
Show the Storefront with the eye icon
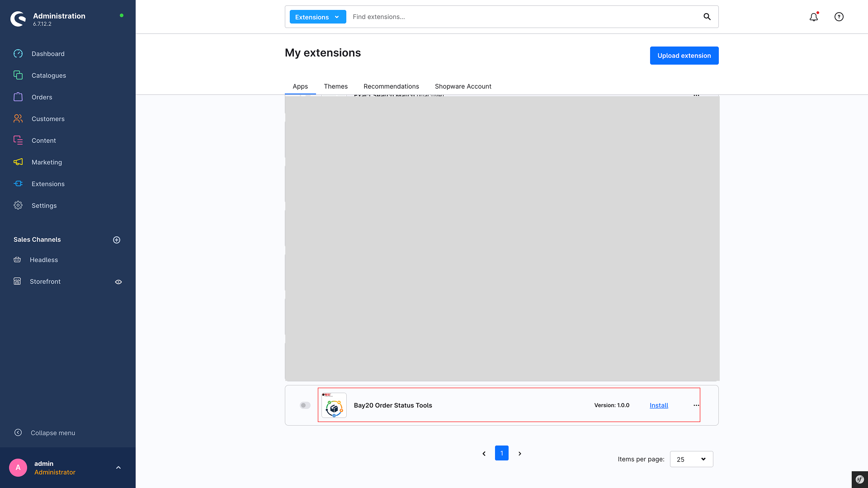[118, 282]
